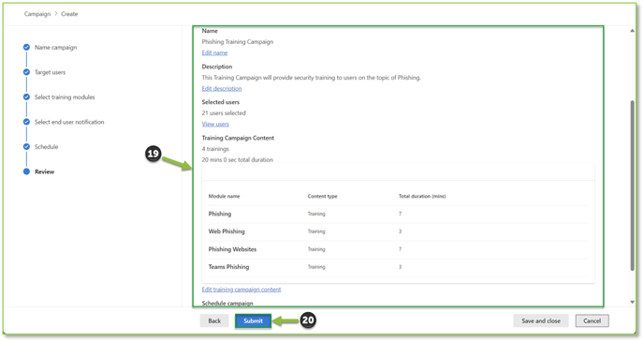Select the Phishing Websites module row
Viewport: 644px width, 342px height.
tap(398, 249)
